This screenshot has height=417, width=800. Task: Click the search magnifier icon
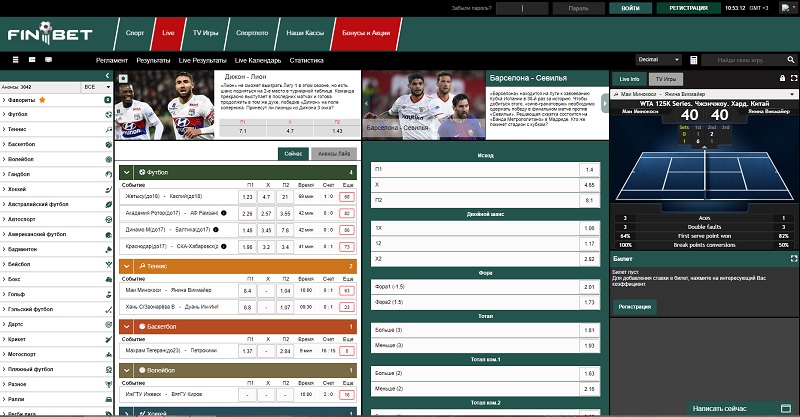[790, 60]
